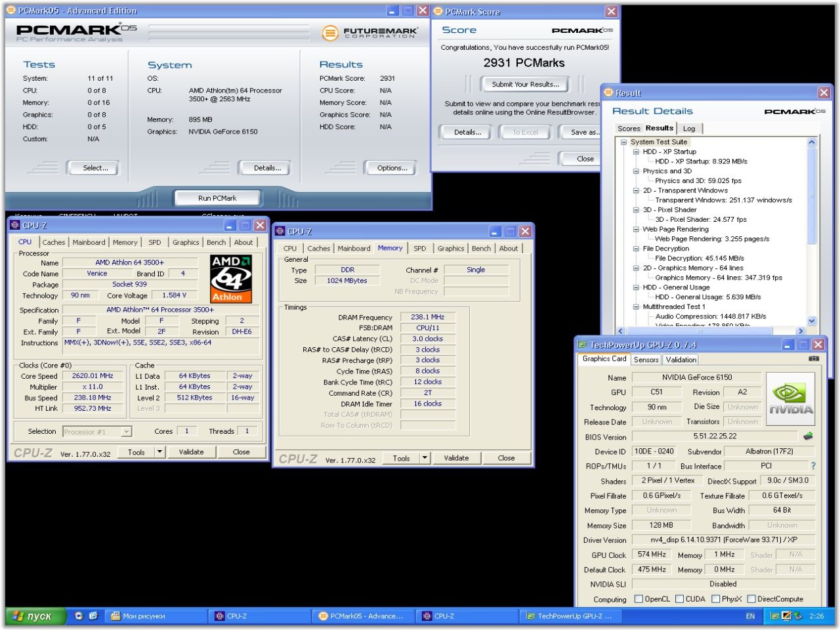Open the Start menu 'пуск' button
Image resolution: width=840 pixels, height=630 pixels.
coord(37,616)
